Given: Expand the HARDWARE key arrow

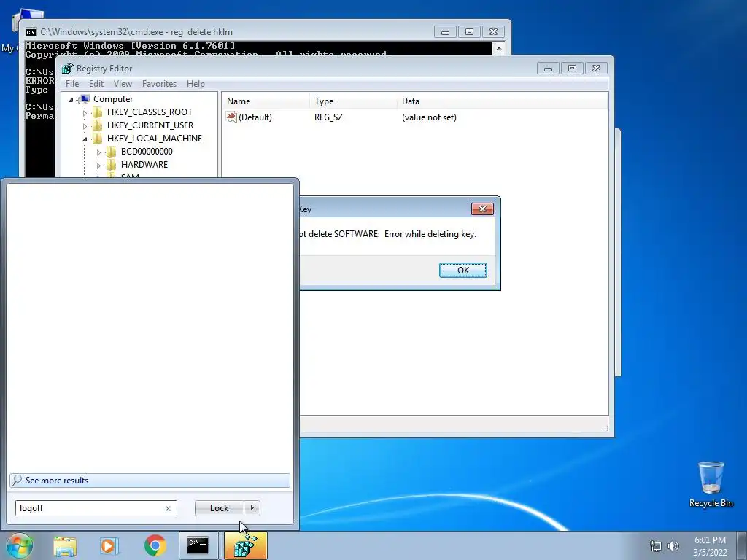Looking at the screenshot, I should 98,166.
